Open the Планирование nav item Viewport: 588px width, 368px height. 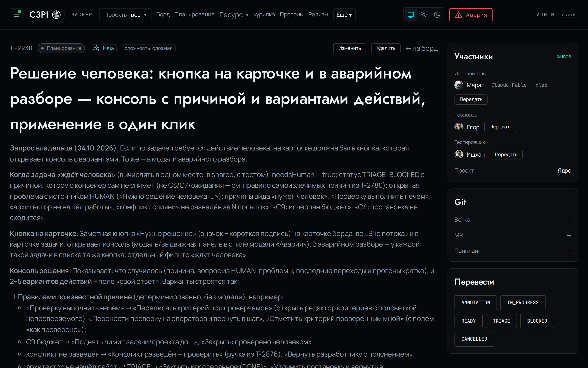194,15
